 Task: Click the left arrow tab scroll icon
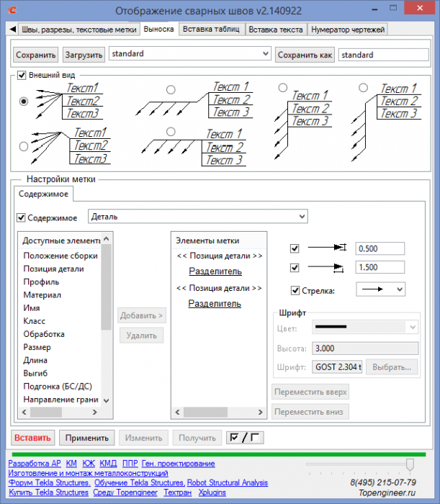pos(12,30)
